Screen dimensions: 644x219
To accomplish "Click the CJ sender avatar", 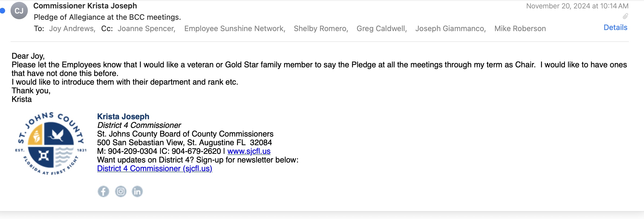I will pyautogui.click(x=19, y=11).
